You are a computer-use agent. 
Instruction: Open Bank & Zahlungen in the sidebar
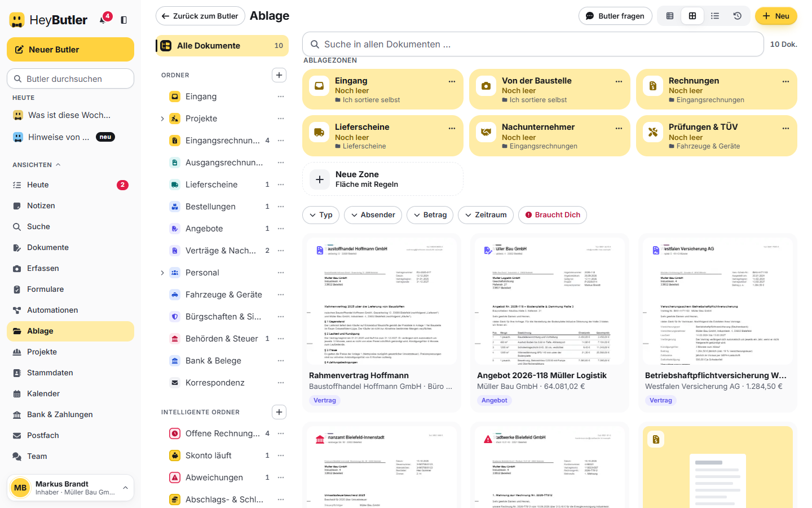(70, 414)
